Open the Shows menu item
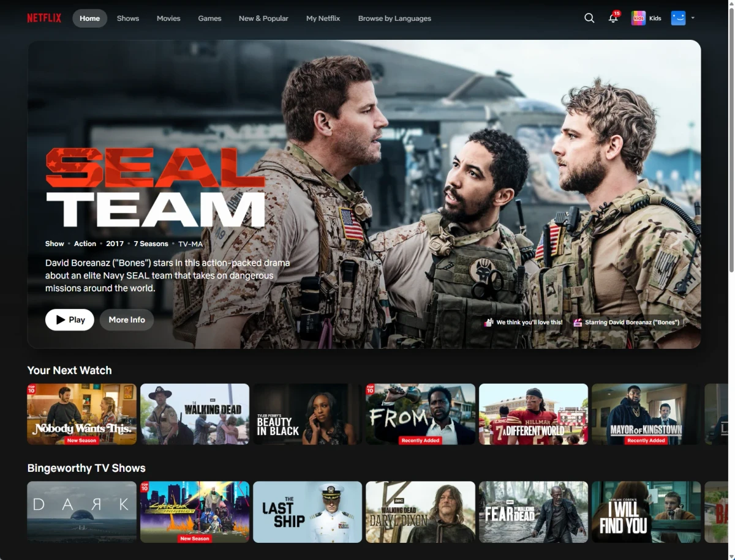This screenshot has height=560, width=735. [x=128, y=18]
